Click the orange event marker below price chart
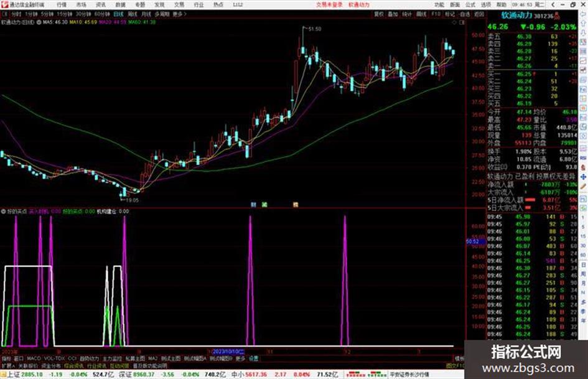Viewport: 588px width, 379px height. pyautogui.click(x=296, y=205)
